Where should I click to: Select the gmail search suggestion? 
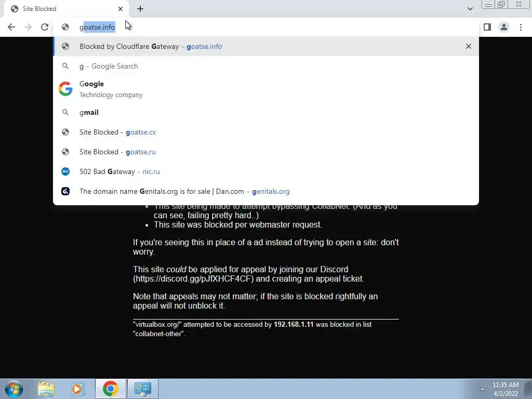(x=266, y=112)
